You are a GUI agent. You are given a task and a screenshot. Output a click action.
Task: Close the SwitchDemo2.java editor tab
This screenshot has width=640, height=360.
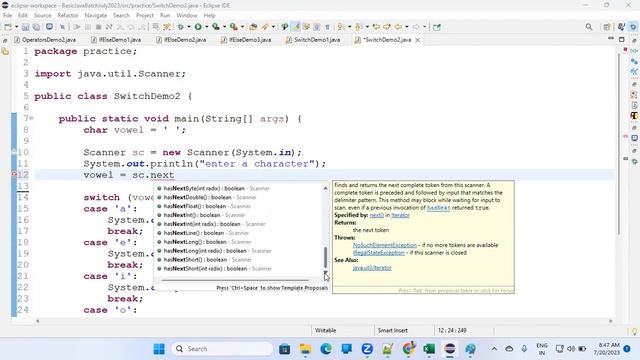418,40
